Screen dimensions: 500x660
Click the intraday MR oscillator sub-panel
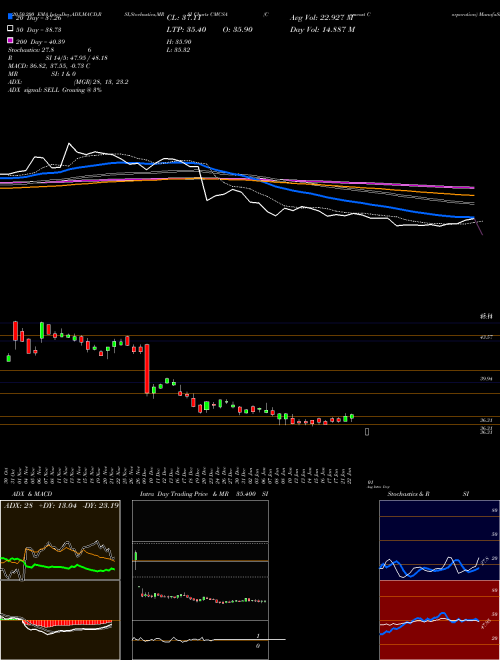point(200,640)
